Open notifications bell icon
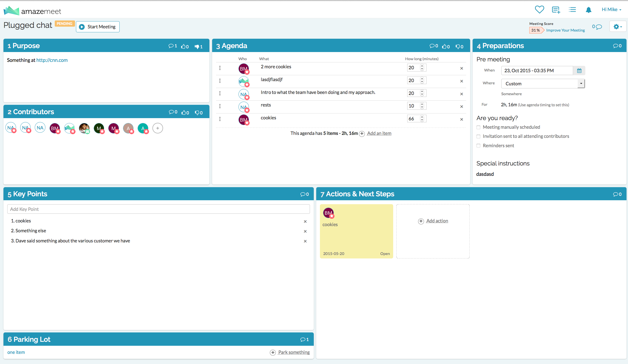628x364 pixels. click(x=588, y=10)
